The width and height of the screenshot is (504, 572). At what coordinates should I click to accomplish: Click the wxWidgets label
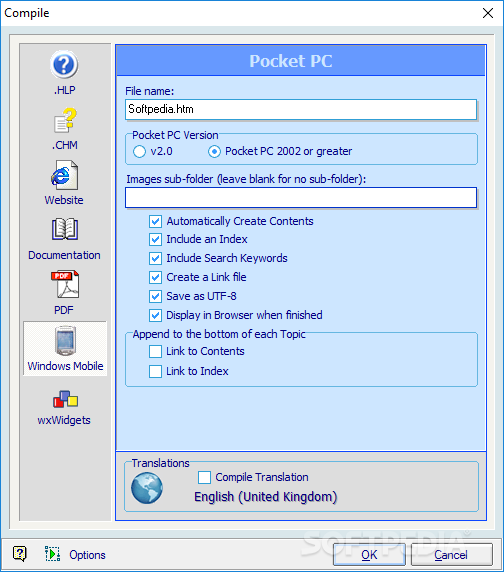(64, 420)
